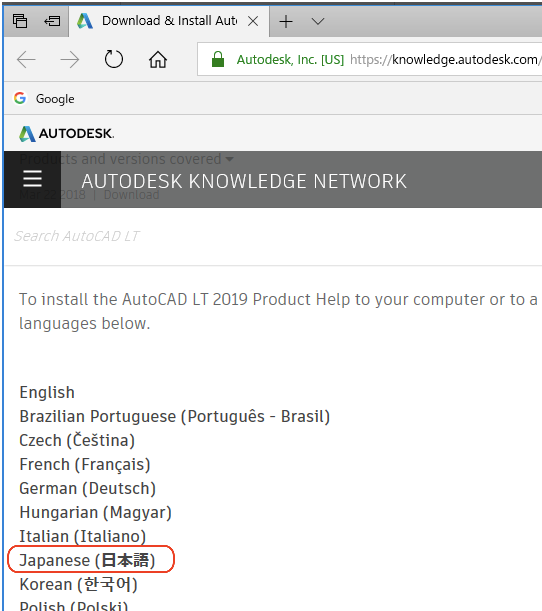542x611 pixels.
Task: Show tab previews chevron
Action: coord(318,21)
